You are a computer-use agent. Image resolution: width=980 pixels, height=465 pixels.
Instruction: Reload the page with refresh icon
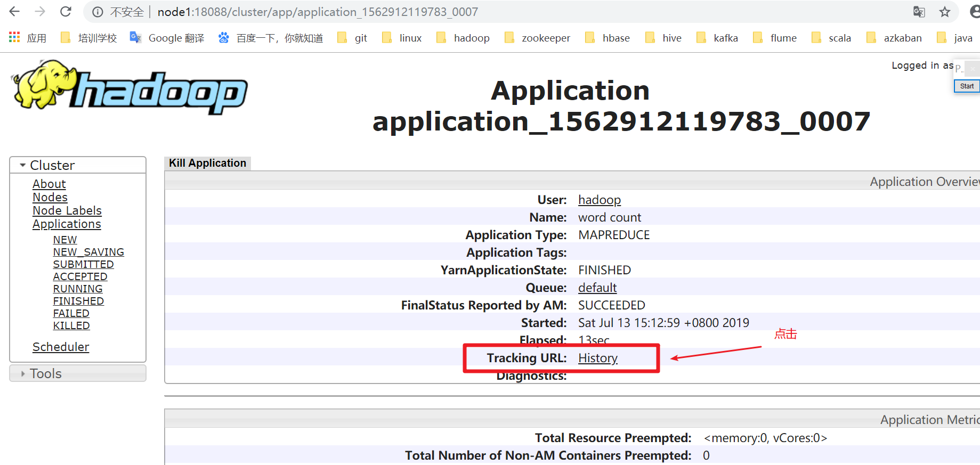click(66, 12)
